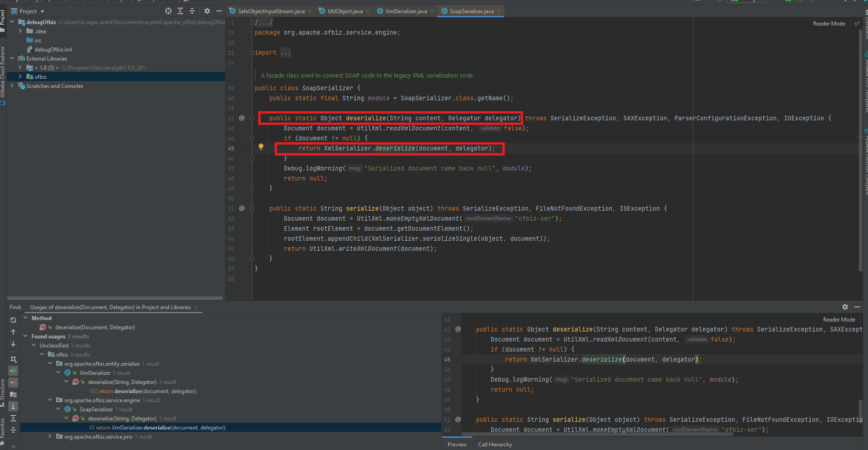Select usage at line 102 return deserialize
The image size is (868, 450).
143,391
